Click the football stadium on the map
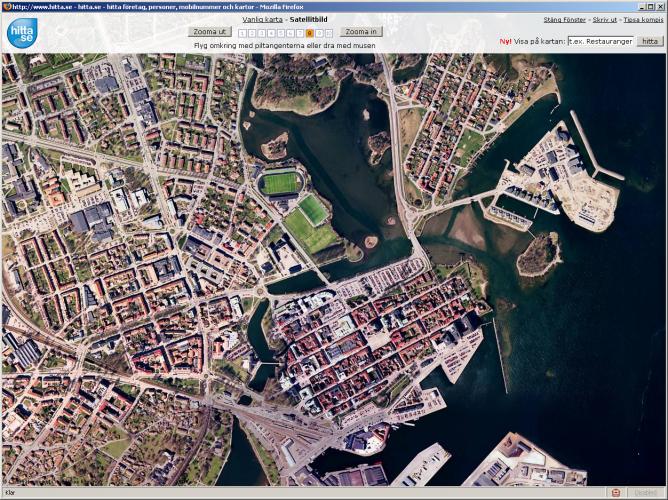The image size is (668, 500). pos(281,183)
